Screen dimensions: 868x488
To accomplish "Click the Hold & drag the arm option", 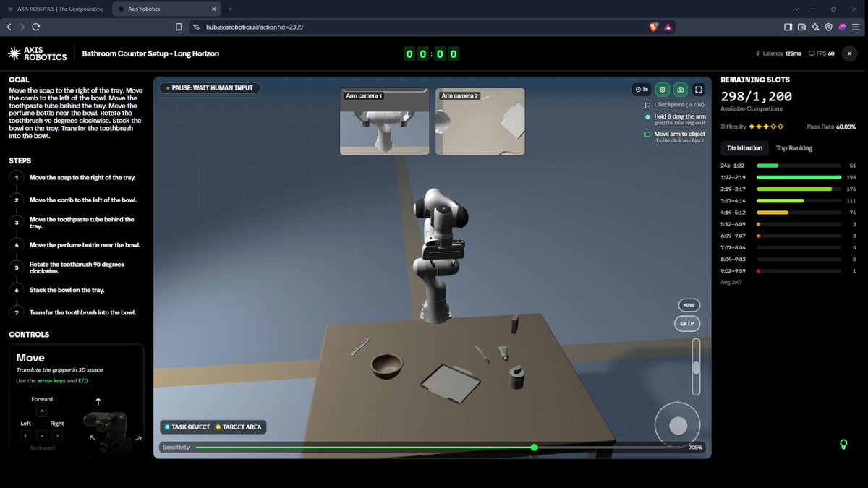I will [675, 120].
